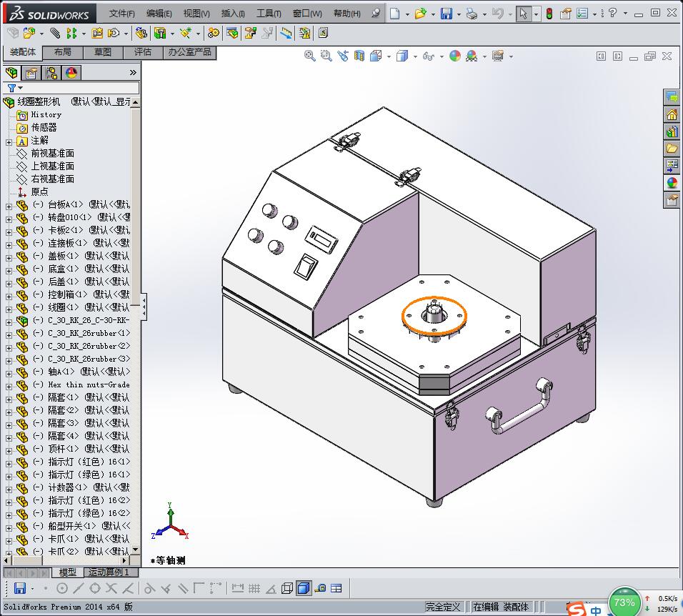The width and height of the screenshot is (683, 616).
Task: Click the View Settings monitor icon
Action: coord(498,56)
